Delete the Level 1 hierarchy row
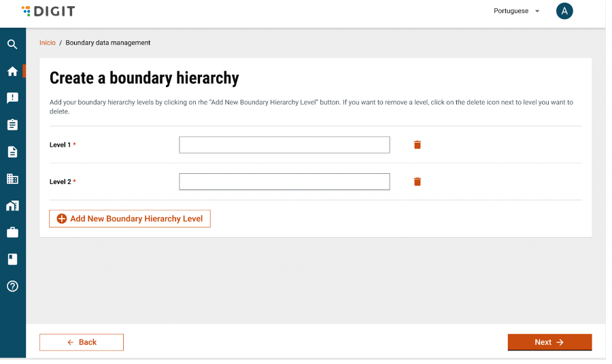Screen dimensions: 612x364 coord(418,145)
